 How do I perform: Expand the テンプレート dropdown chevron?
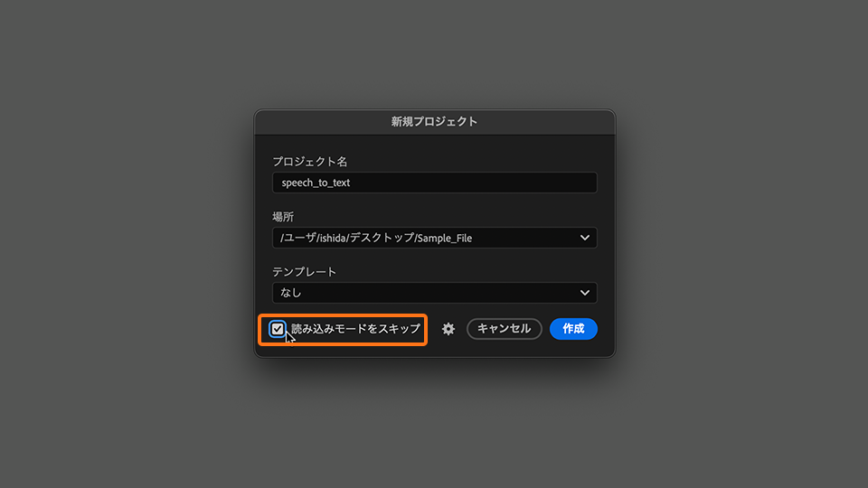pyautogui.click(x=585, y=293)
